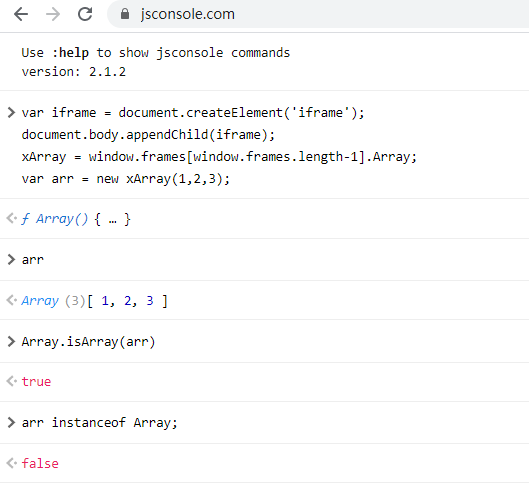Viewport: 529px width, 486px height.
Task: Click the jsconsole.com address bar text
Action: point(188,14)
